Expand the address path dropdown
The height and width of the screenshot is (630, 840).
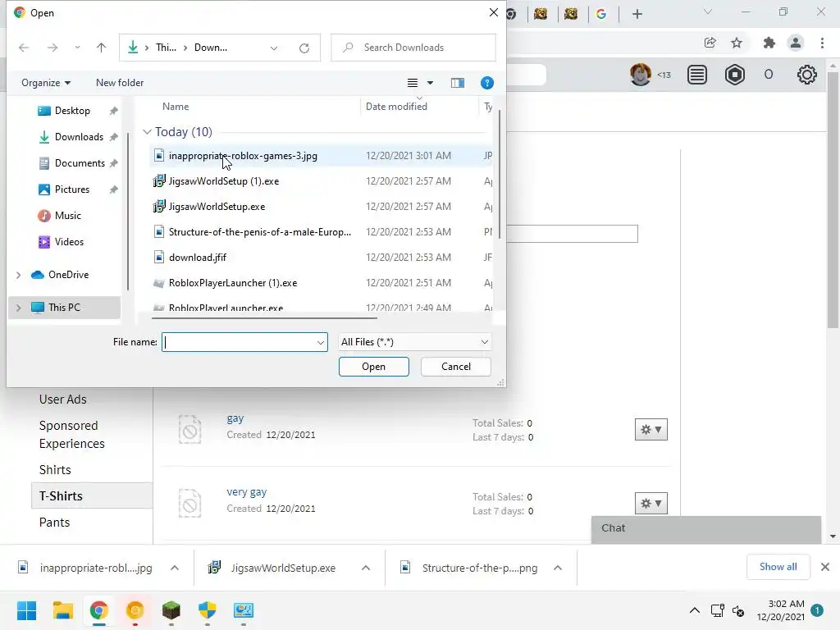[x=274, y=48]
